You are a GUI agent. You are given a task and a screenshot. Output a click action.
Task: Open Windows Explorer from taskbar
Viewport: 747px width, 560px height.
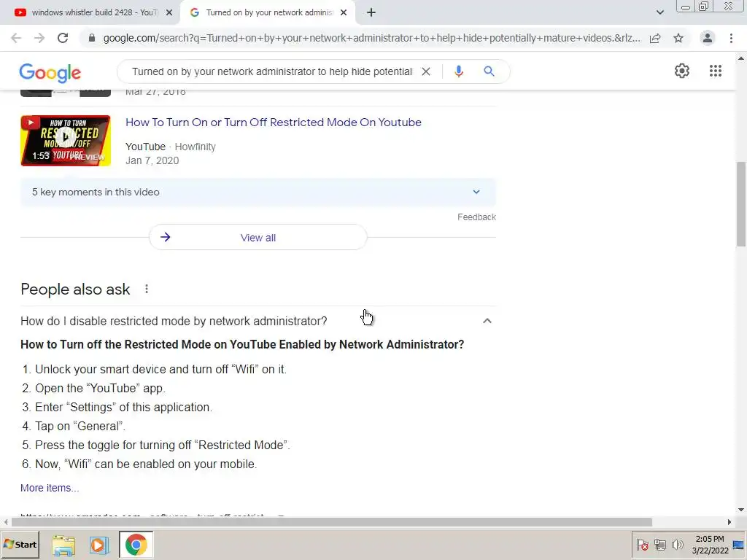[x=63, y=545]
